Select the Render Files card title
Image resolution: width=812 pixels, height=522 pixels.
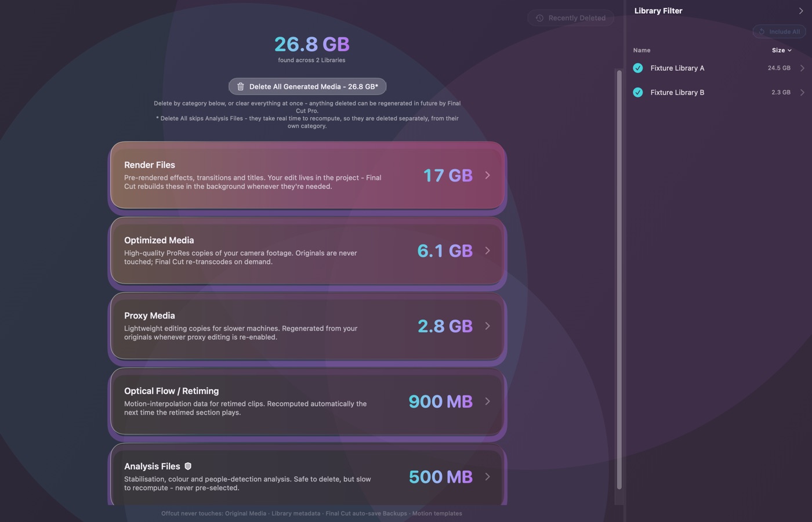coord(150,165)
